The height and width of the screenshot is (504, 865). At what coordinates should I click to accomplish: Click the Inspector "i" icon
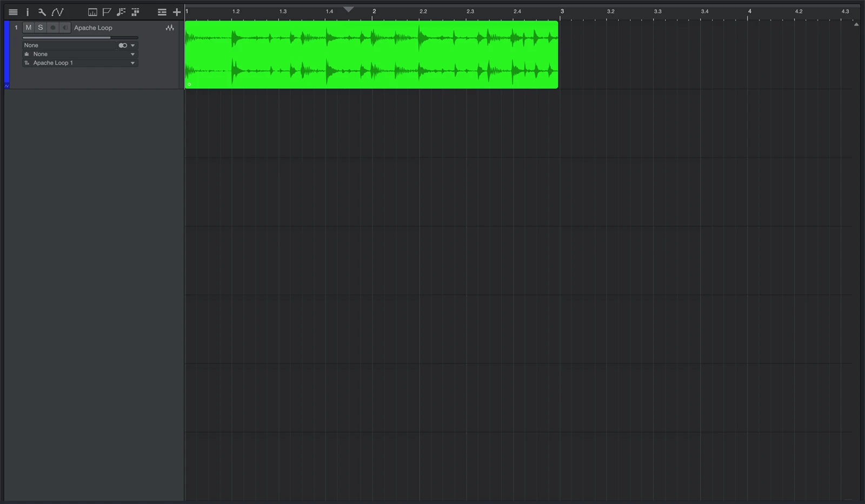(x=27, y=12)
